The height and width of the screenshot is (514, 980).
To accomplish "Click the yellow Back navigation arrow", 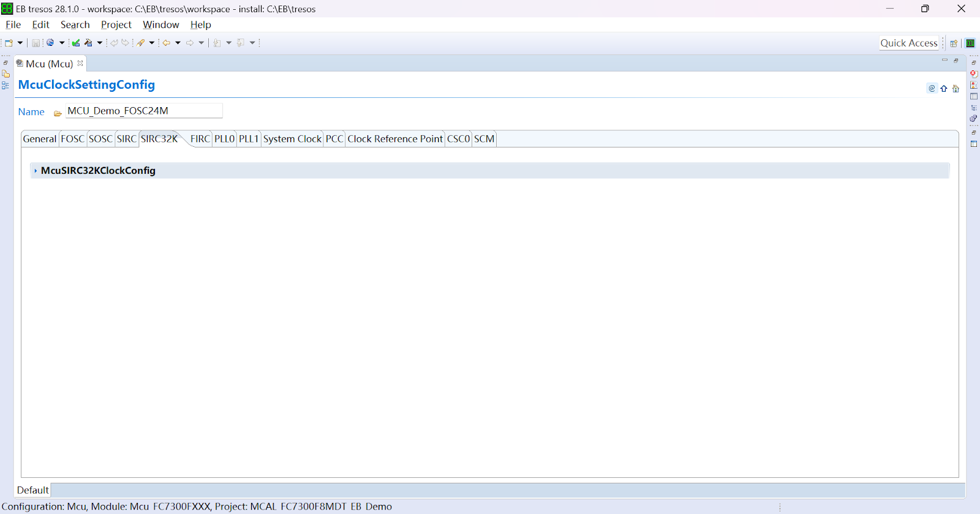I will point(166,43).
